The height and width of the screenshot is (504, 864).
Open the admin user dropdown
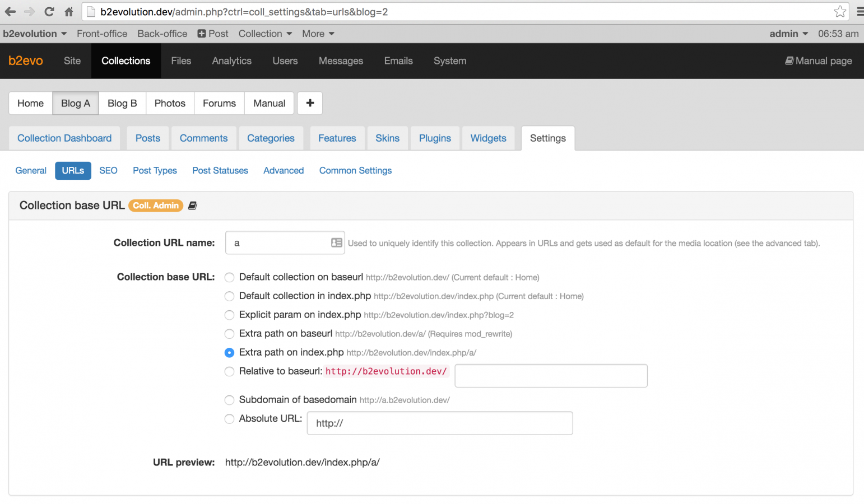788,34
